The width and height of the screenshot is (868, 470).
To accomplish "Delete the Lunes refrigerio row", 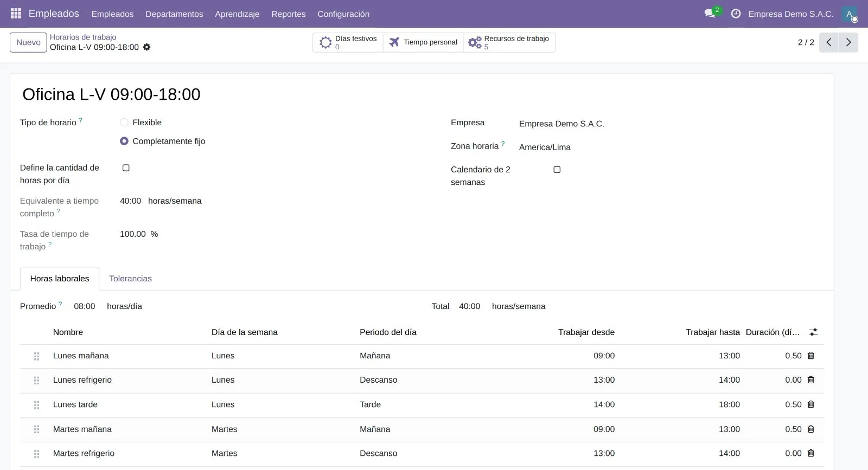I will point(811,380).
